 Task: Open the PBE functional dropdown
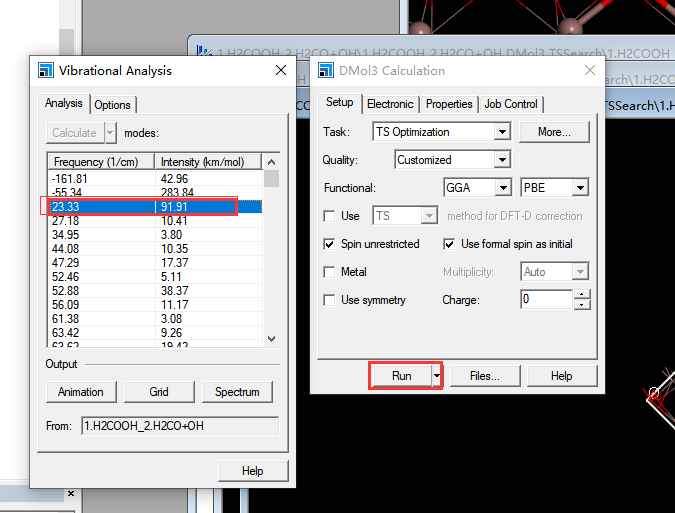pos(580,188)
